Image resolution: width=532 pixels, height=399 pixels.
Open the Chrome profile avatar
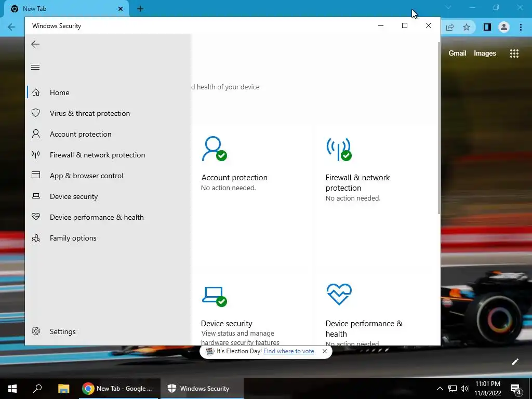click(x=504, y=27)
